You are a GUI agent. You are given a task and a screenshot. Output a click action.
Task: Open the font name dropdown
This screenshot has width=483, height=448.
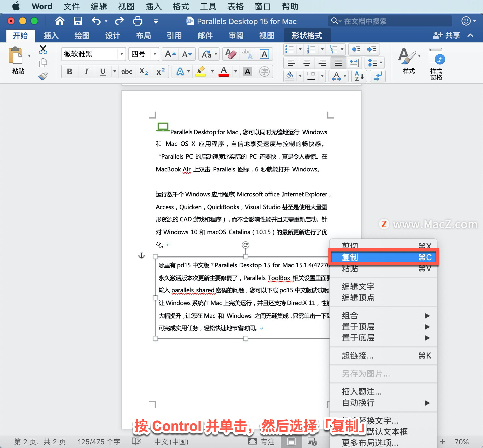pos(121,54)
